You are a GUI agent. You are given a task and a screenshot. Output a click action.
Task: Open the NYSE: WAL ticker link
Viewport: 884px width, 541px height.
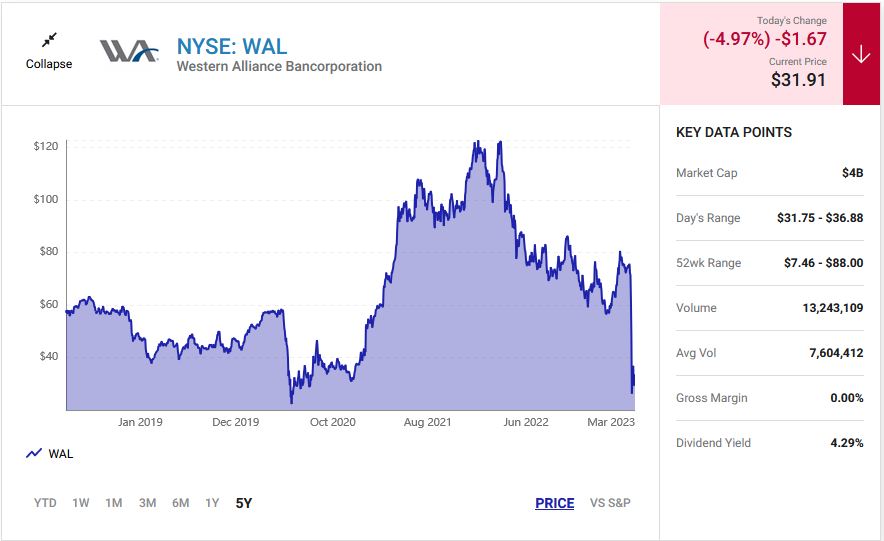click(231, 46)
